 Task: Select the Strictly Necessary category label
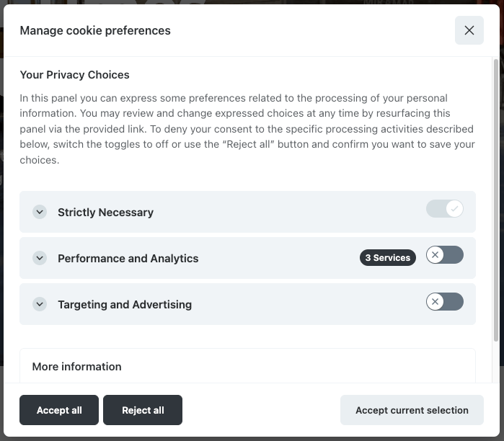point(105,213)
